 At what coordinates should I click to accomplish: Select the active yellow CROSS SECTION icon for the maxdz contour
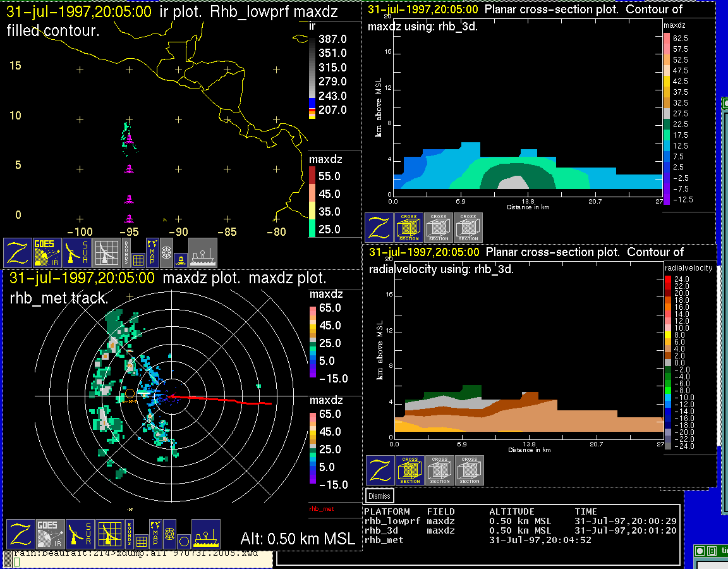pyautogui.click(x=409, y=228)
